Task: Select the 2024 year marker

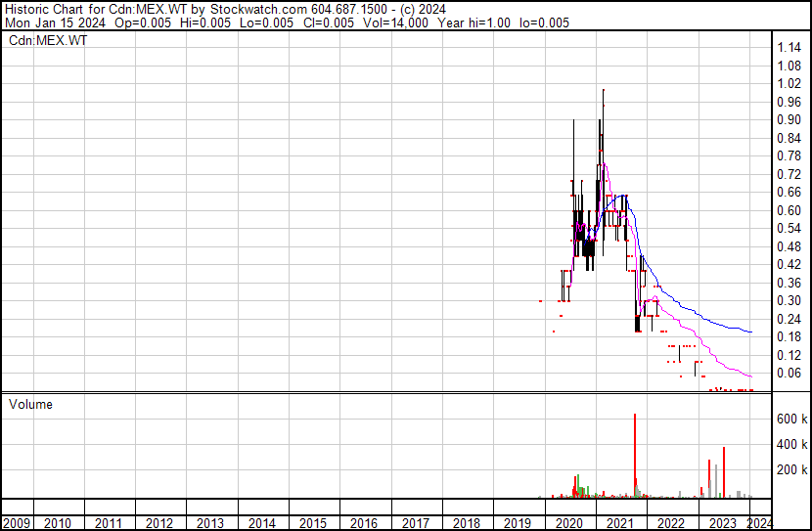Action: tap(759, 523)
